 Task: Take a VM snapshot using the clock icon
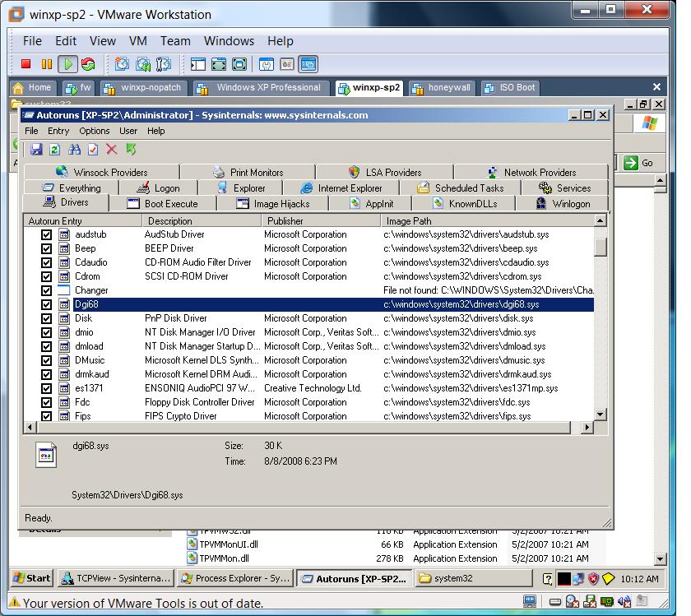tap(122, 64)
